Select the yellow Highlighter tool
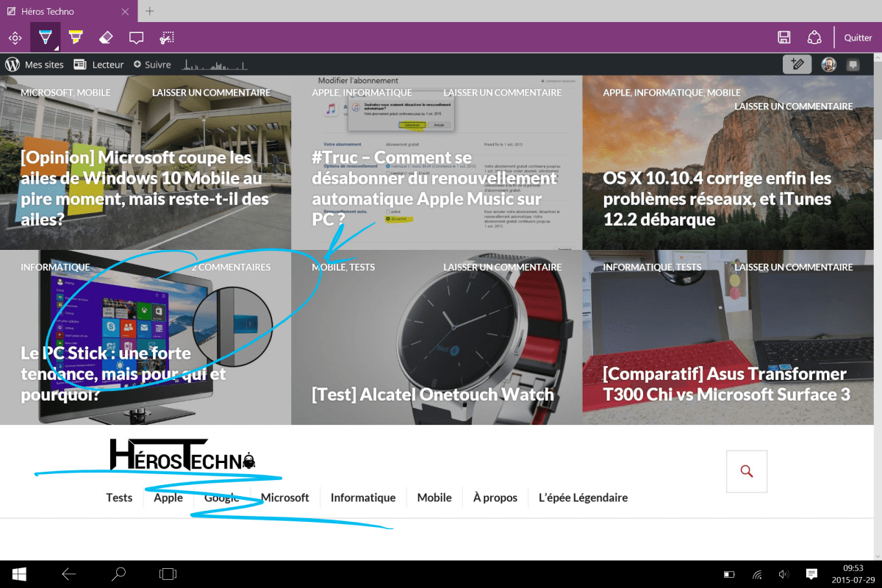The height and width of the screenshot is (588, 882). click(x=76, y=37)
